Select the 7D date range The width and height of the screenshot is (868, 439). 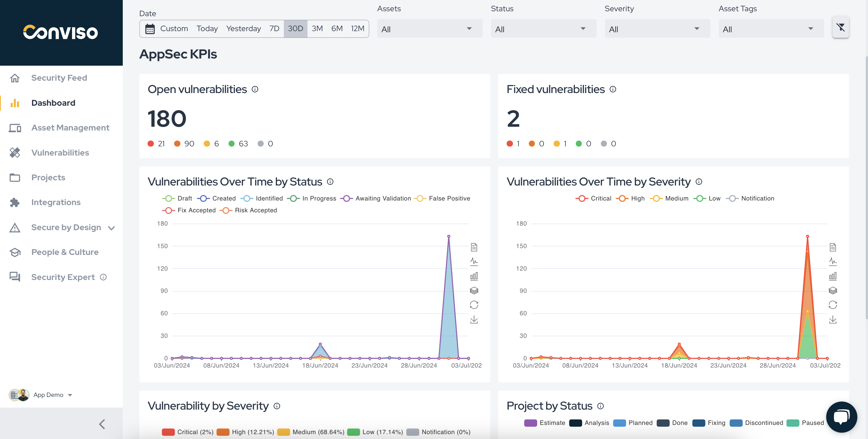274,29
